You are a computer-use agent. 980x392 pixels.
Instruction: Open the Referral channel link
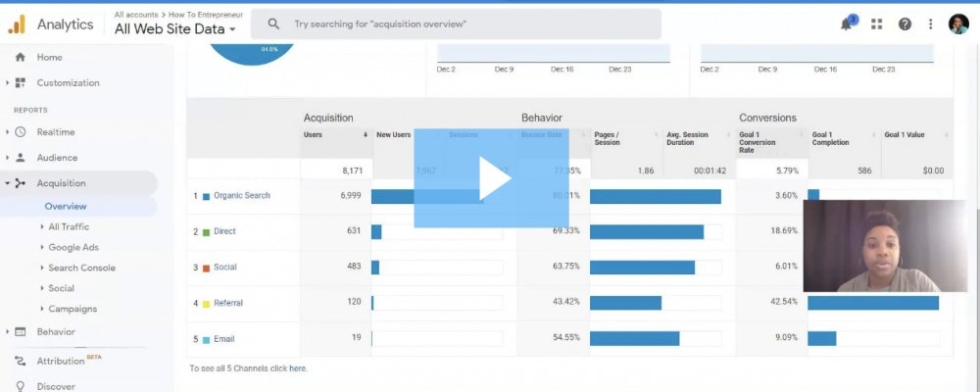(228, 303)
